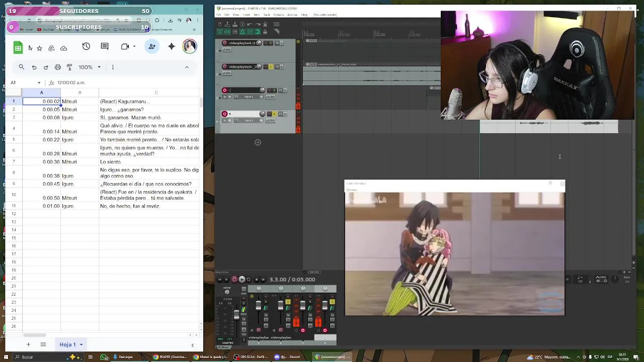
Task: Arm record on track 3
Action: tap(224, 90)
